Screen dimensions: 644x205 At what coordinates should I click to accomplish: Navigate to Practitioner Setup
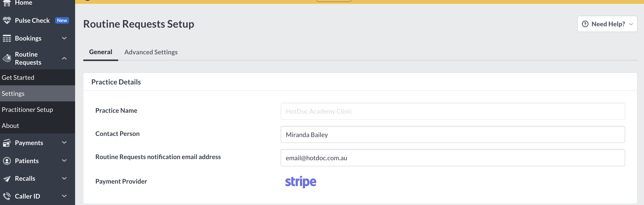point(27,109)
